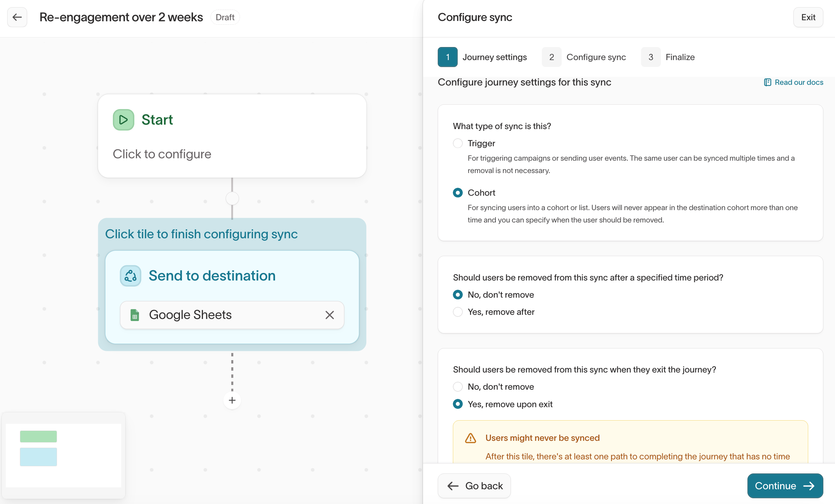
Task: Choose No, don't remove after time period
Action: coord(458,295)
